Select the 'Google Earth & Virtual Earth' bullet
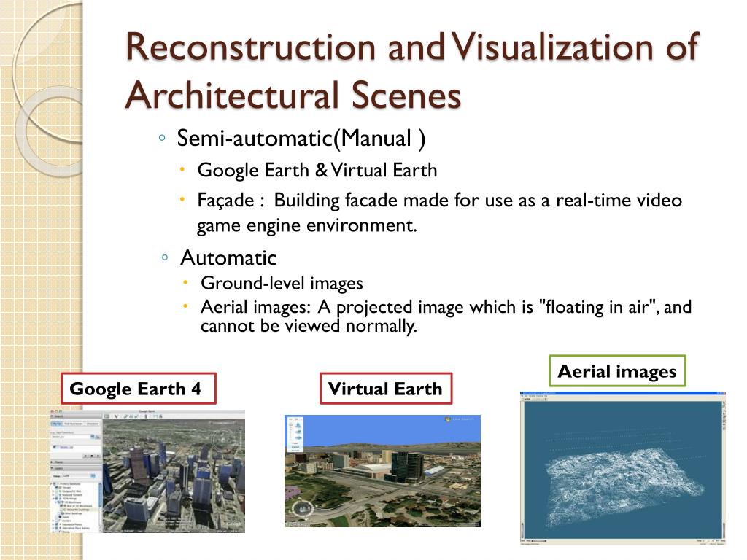The image size is (747, 560). (x=317, y=171)
